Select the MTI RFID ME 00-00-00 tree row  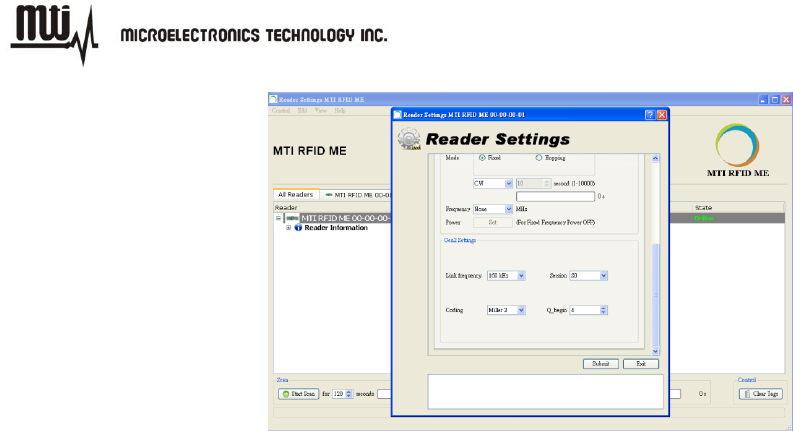345,218
